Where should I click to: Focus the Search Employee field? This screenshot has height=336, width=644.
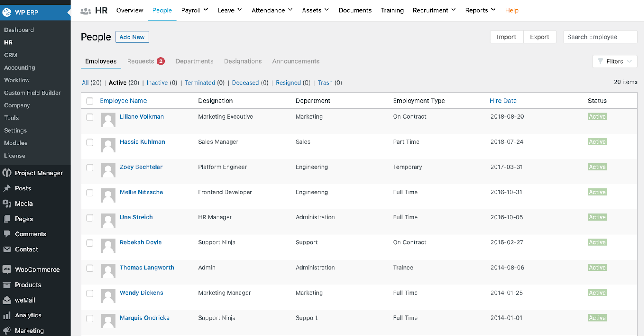point(600,37)
